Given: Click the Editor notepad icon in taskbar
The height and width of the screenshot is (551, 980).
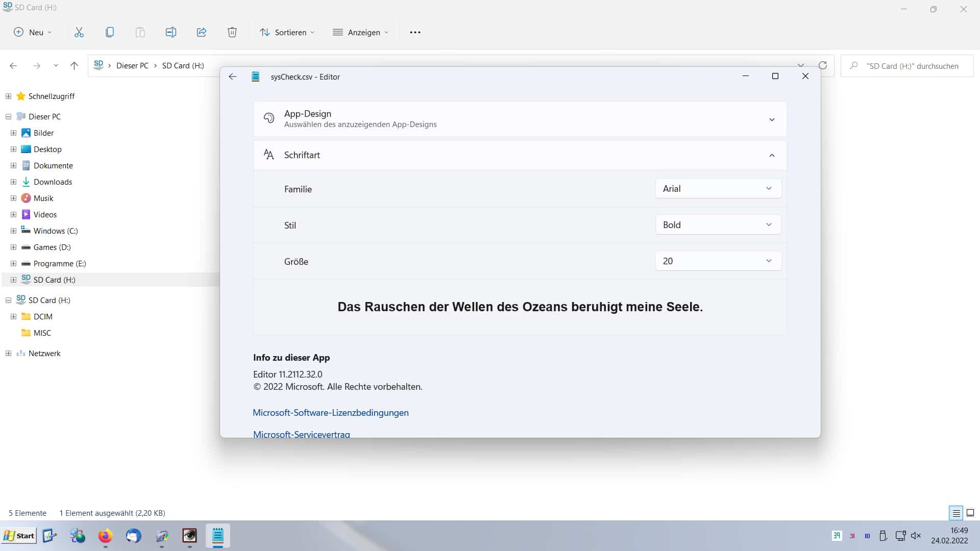Looking at the screenshot, I should pyautogui.click(x=218, y=536).
